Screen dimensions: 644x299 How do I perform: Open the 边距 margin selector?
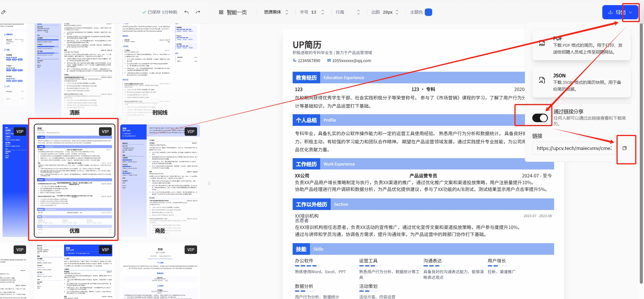[385, 12]
